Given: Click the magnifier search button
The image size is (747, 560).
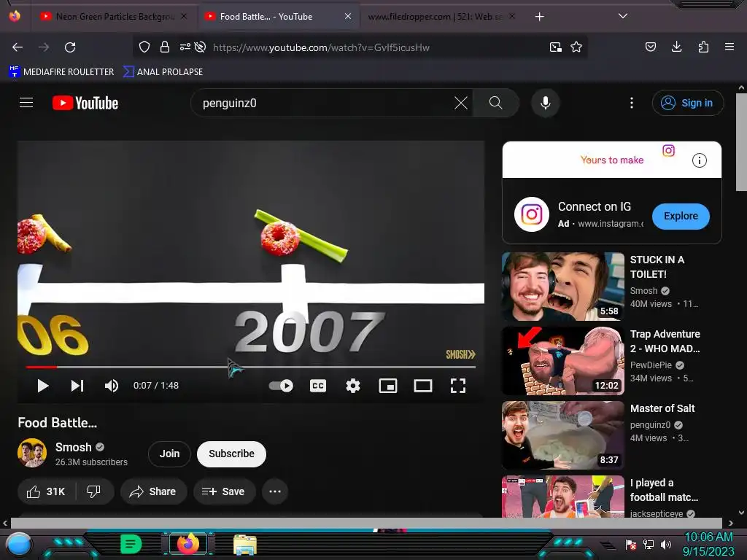Looking at the screenshot, I should coord(495,103).
